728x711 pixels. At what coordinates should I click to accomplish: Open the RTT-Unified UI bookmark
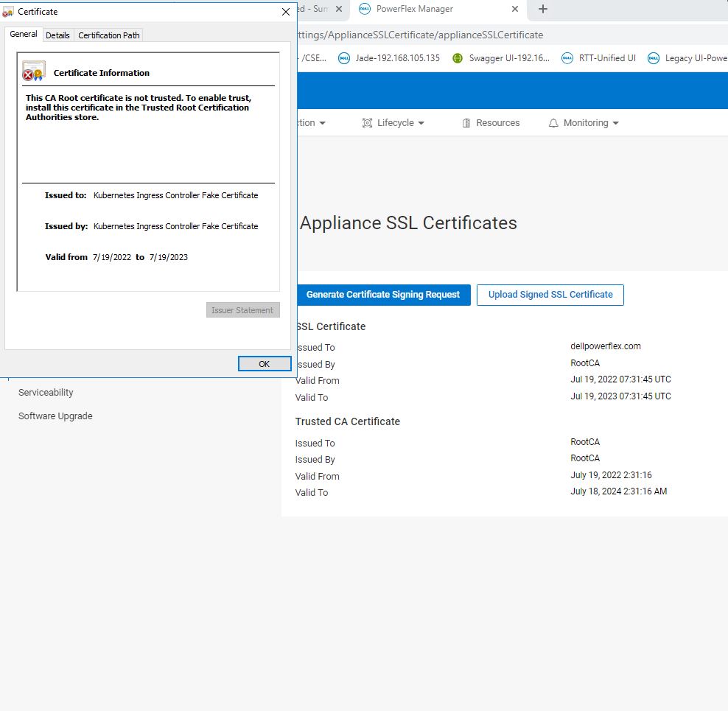tap(598, 58)
